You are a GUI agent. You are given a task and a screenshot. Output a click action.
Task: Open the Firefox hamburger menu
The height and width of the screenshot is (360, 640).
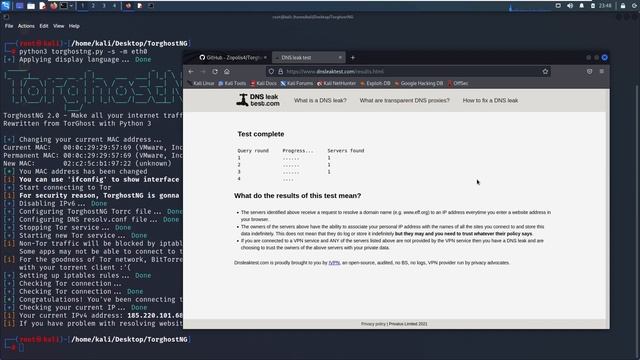[602, 71]
